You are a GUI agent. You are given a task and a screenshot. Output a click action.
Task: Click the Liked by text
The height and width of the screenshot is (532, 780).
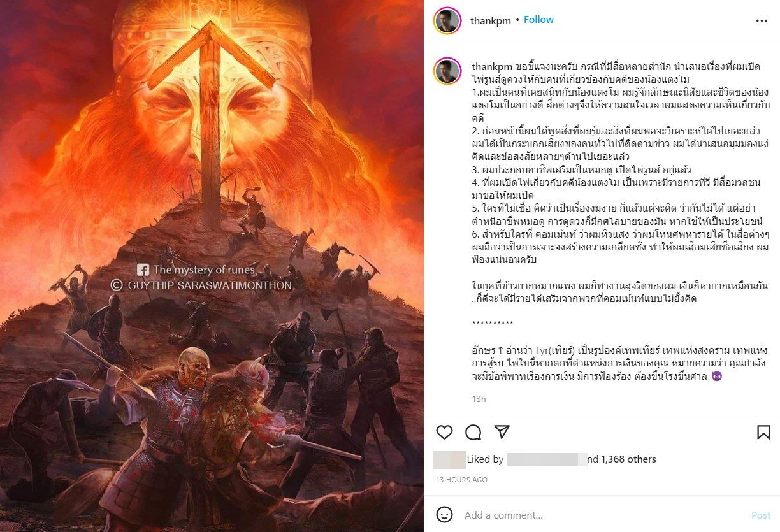486,459
